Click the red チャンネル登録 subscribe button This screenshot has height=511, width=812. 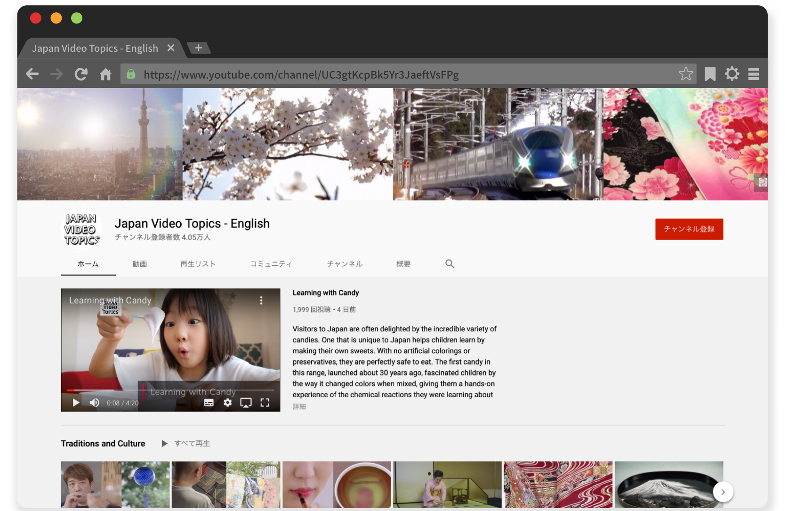689,229
